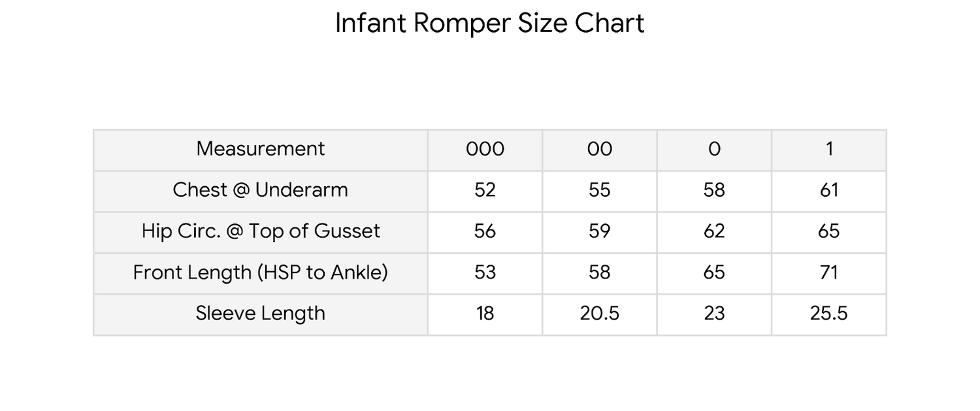The height and width of the screenshot is (411, 980).
Task: Click sleeve length value 25.5
Action: (x=828, y=314)
